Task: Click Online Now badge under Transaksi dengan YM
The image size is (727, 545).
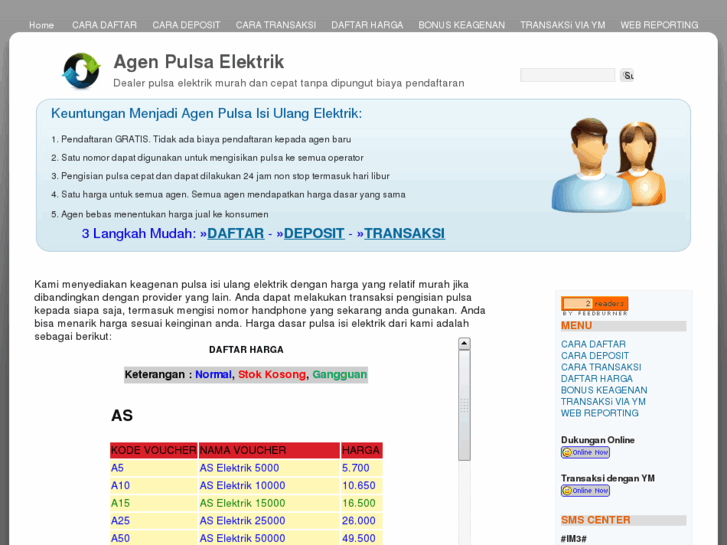Action: 585,490
